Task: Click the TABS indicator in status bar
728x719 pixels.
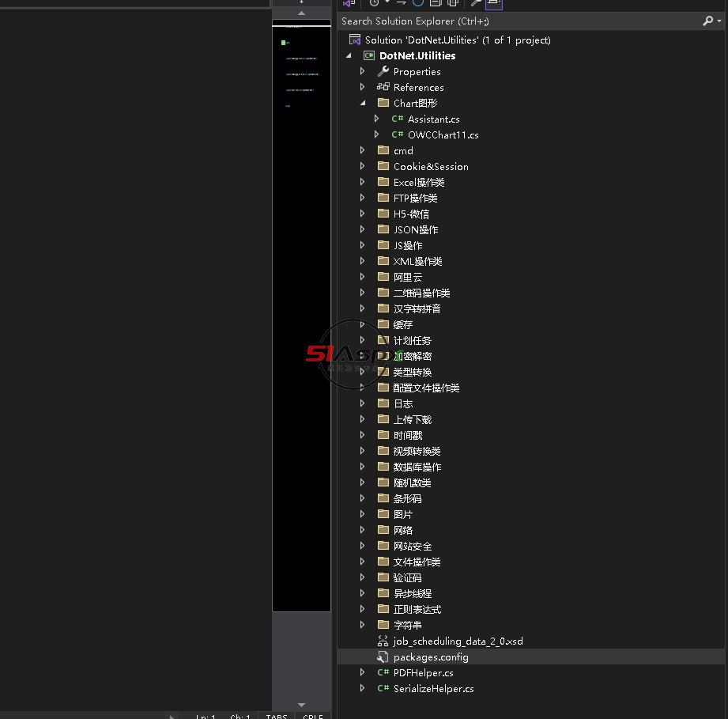Action: coord(276,716)
